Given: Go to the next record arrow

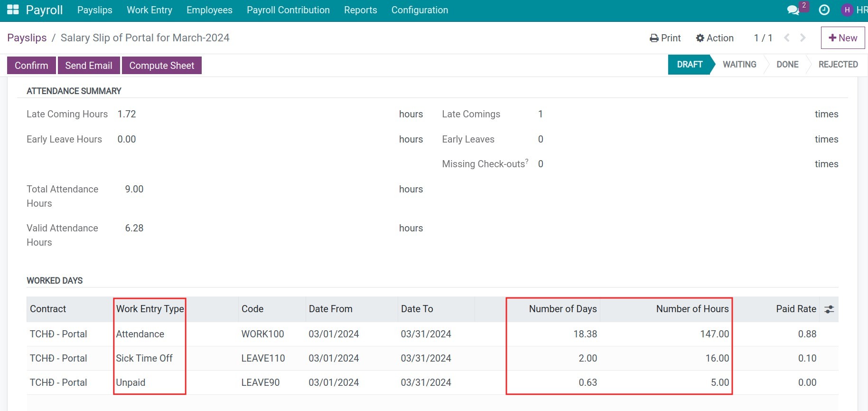Looking at the screenshot, I should [x=803, y=38].
